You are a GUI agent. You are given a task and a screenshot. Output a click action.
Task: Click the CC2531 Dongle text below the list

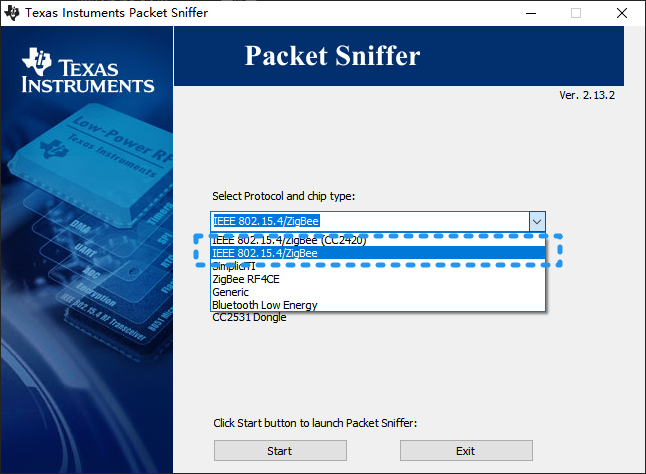(x=249, y=317)
